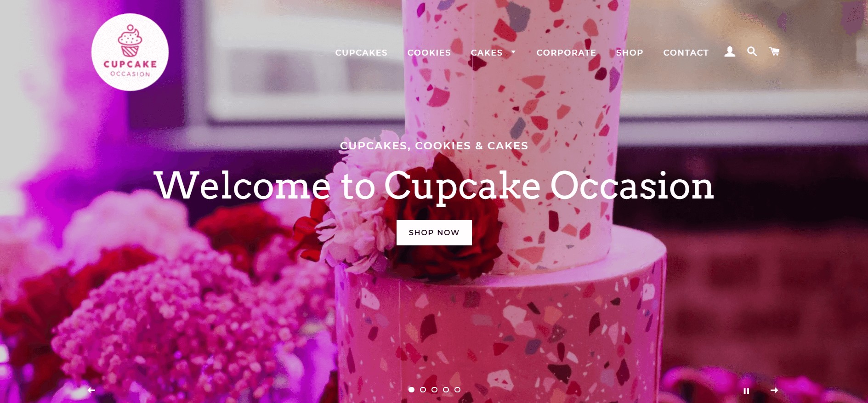Select the third slide dot
This screenshot has width=868, height=403.
pos(434,390)
